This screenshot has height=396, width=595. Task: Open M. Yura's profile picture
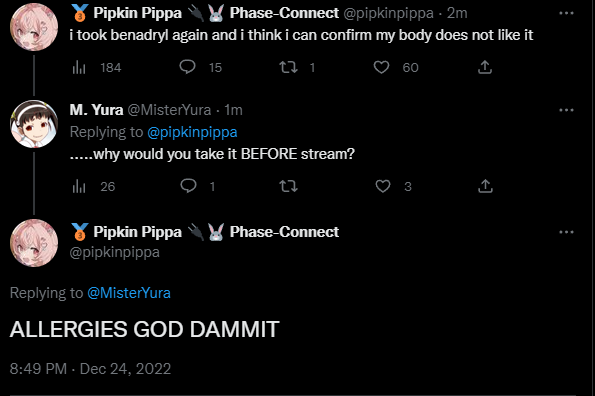pos(34,124)
